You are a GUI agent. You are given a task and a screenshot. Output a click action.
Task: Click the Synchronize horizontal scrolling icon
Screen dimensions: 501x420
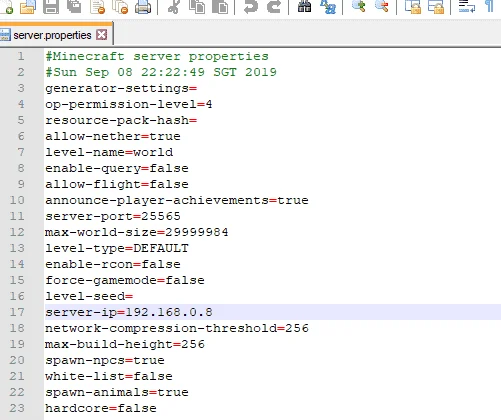click(436, 6)
